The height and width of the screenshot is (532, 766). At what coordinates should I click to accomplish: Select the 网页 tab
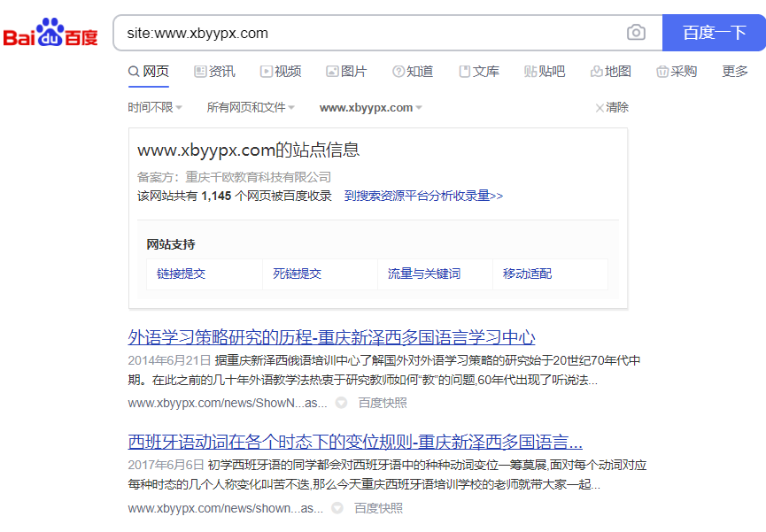click(149, 72)
